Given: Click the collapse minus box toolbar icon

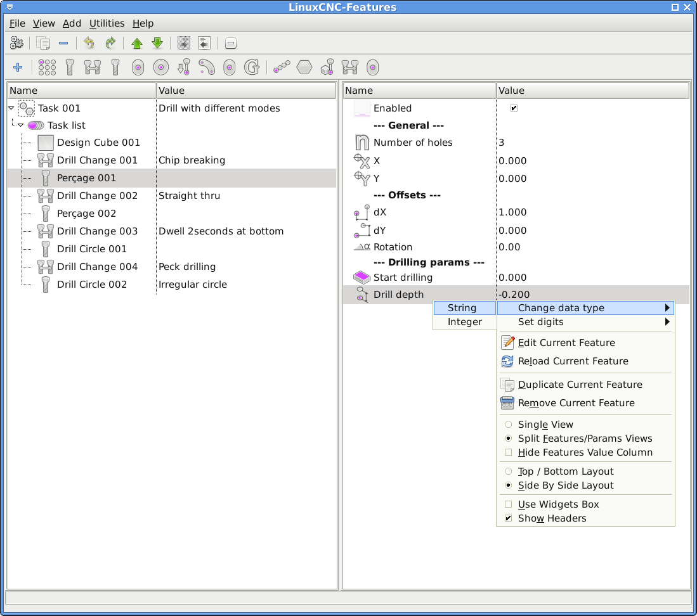Looking at the screenshot, I should [x=231, y=43].
